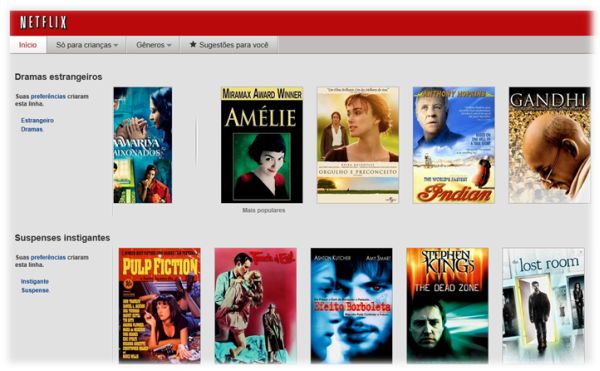
Task: Click the Mais populares label under Amélie
Action: [x=264, y=210]
